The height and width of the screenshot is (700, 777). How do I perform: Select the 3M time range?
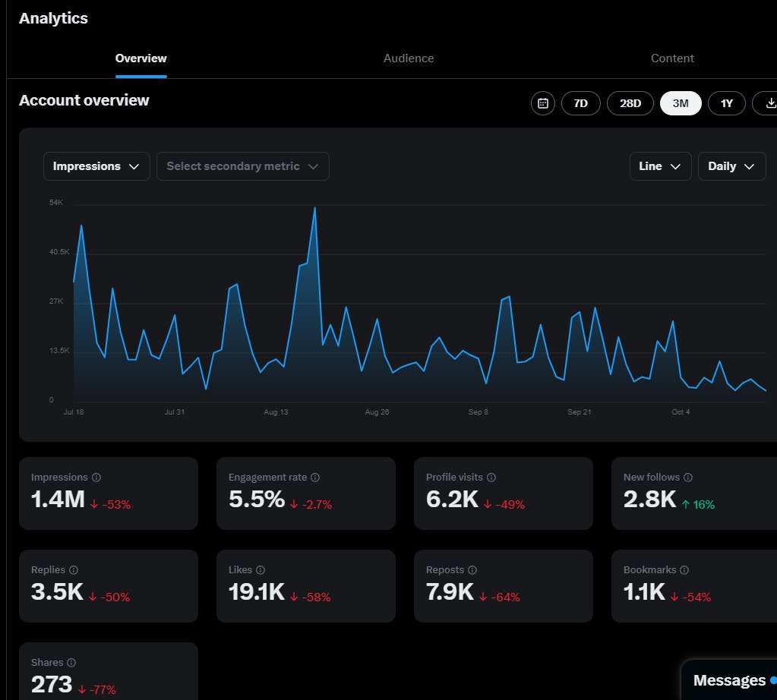pyautogui.click(x=681, y=103)
